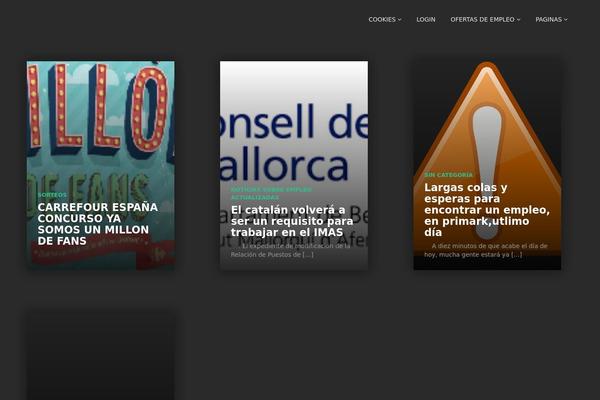600x400 pixels.
Task: Expand the OFERTAS DE EMPLEO chevron arrow
Action: [518, 20]
